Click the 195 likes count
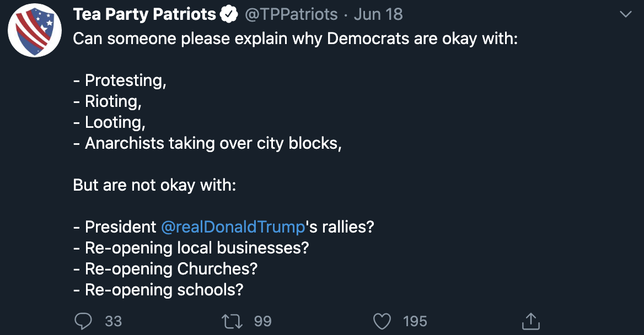This screenshot has height=335, width=644. click(415, 321)
